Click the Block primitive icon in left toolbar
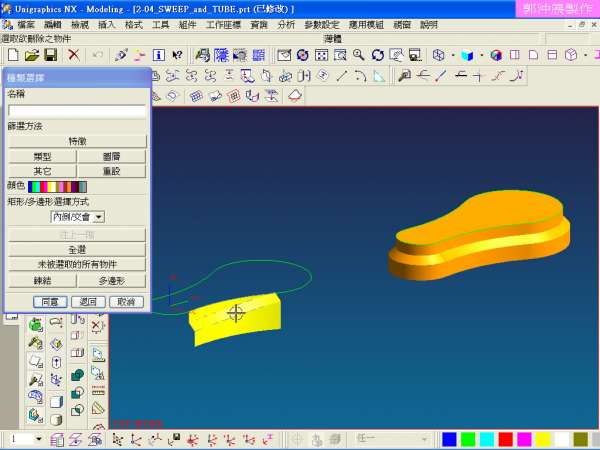This screenshot has height=450, width=600. pos(56,402)
